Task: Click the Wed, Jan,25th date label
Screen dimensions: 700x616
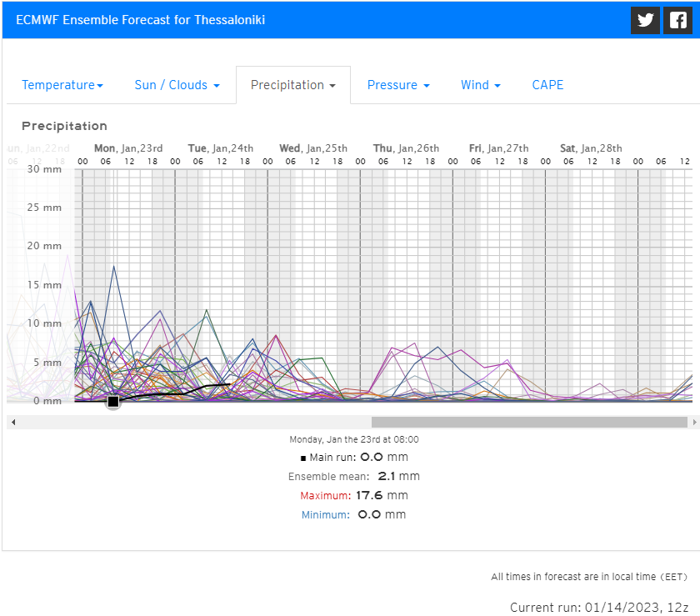Action: point(313,148)
